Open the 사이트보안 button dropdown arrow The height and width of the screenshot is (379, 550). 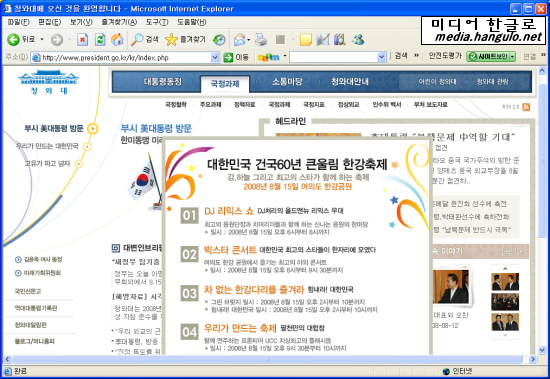pyautogui.click(x=512, y=56)
